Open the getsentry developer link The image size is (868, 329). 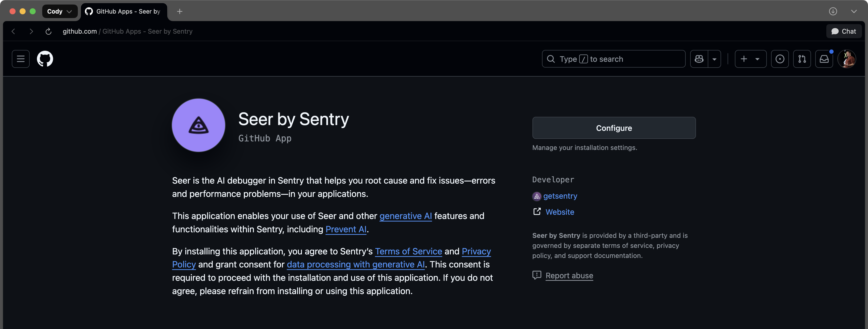click(x=560, y=196)
